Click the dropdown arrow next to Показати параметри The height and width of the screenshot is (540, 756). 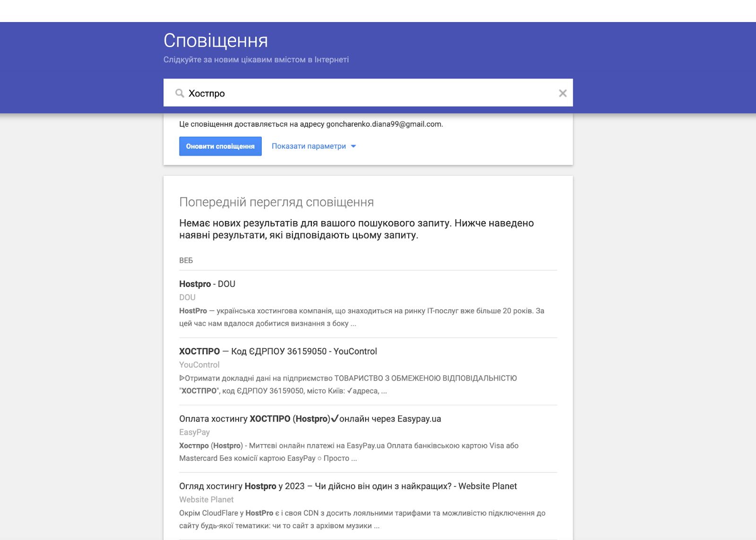coord(353,146)
